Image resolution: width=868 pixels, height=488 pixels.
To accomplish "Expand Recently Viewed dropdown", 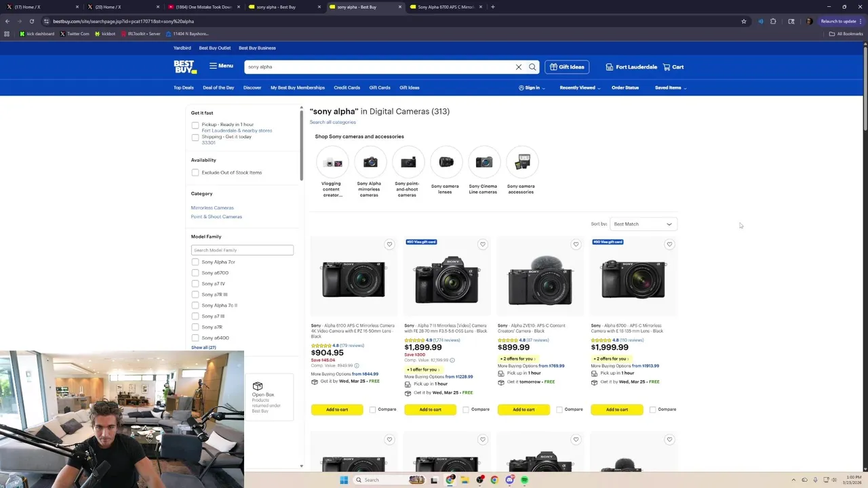I will pos(580,87).
